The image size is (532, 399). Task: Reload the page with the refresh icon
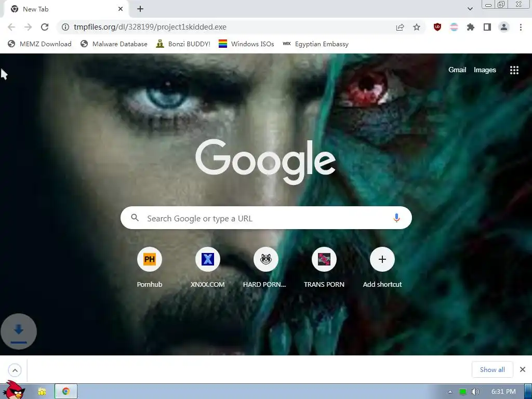(45, 27)
